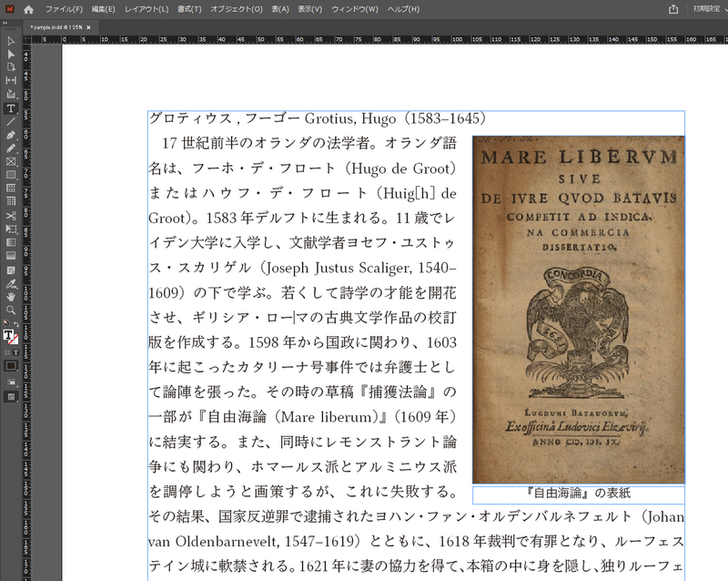Select the Mare Liberum cover image
The width and height of the screenshot is (728, 581).
[578, 310]
